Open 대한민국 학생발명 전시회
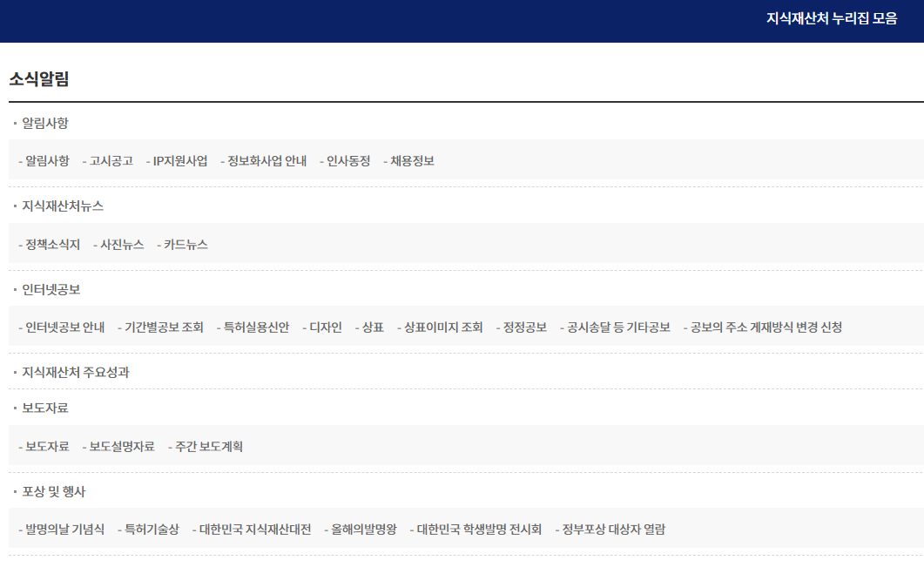Image resolution: width=924 pixels, height=567 pixels. tap(479, 530)
